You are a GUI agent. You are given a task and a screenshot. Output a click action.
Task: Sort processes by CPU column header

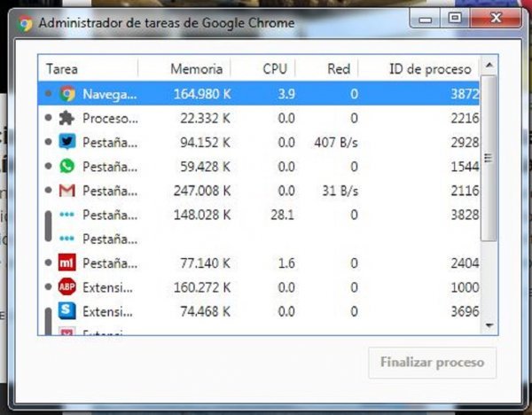pos(275,68)
